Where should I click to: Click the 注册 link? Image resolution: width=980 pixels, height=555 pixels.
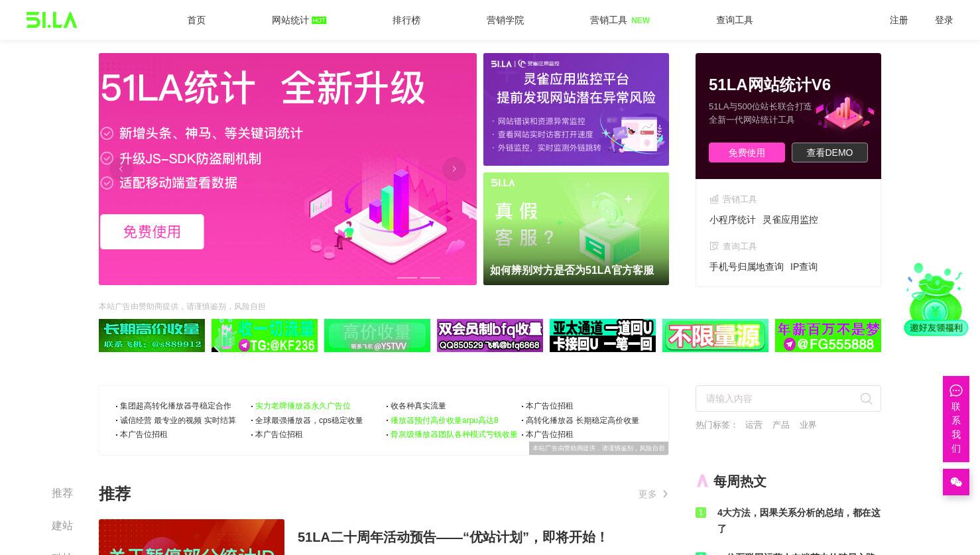pos(899,20)
